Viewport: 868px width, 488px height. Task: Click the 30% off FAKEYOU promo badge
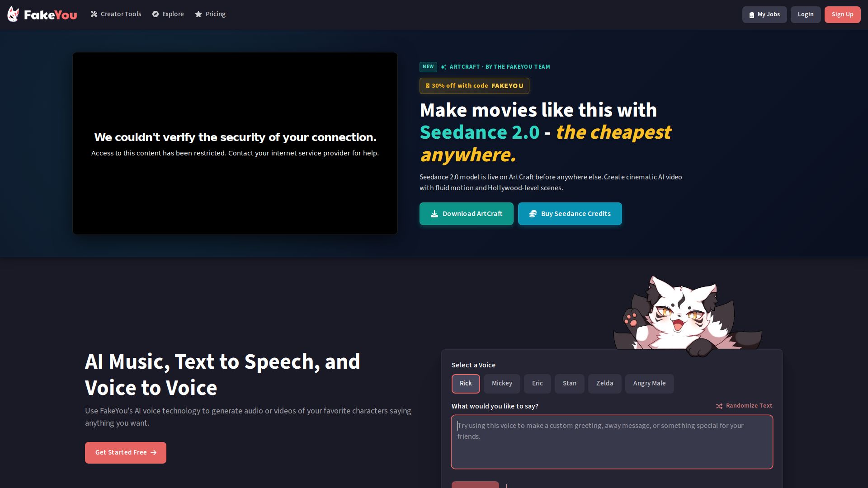[x=474, y=86]
